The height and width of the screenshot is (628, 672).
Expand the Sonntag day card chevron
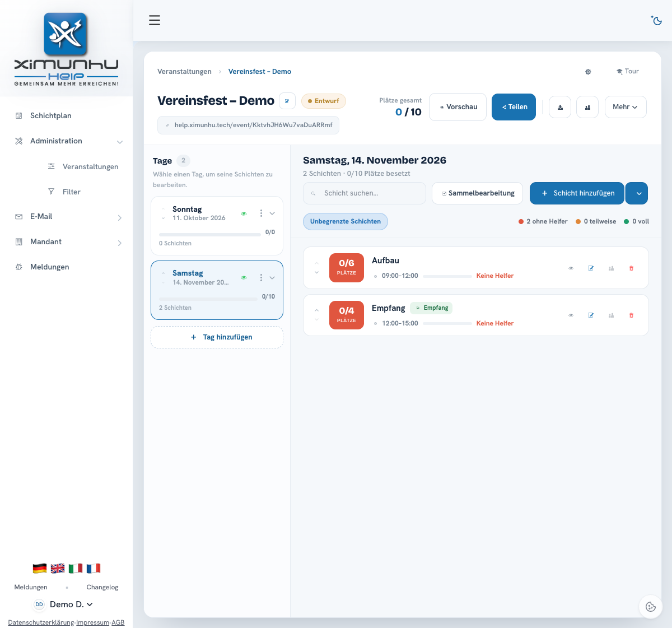point(272,213)
